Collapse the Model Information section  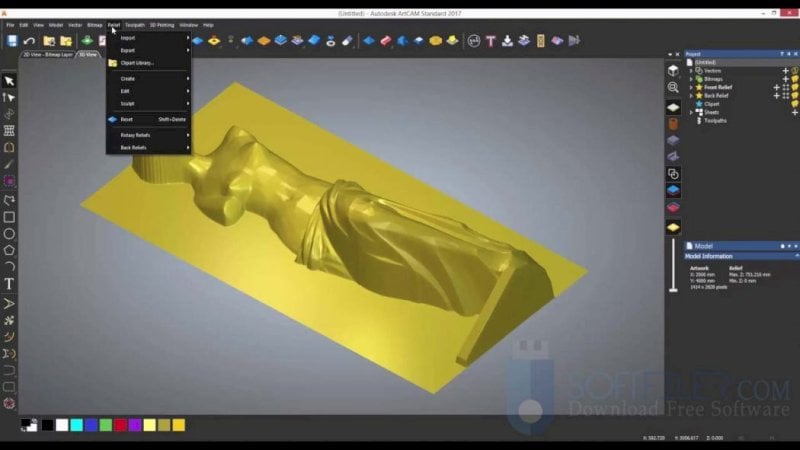pyautogui.click(x=797, y=256)
